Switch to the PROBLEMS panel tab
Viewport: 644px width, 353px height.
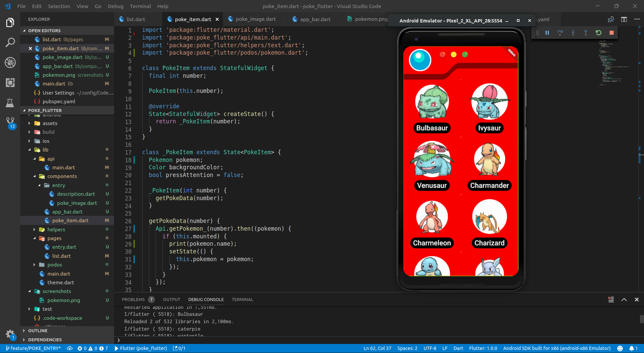point(138,300)
